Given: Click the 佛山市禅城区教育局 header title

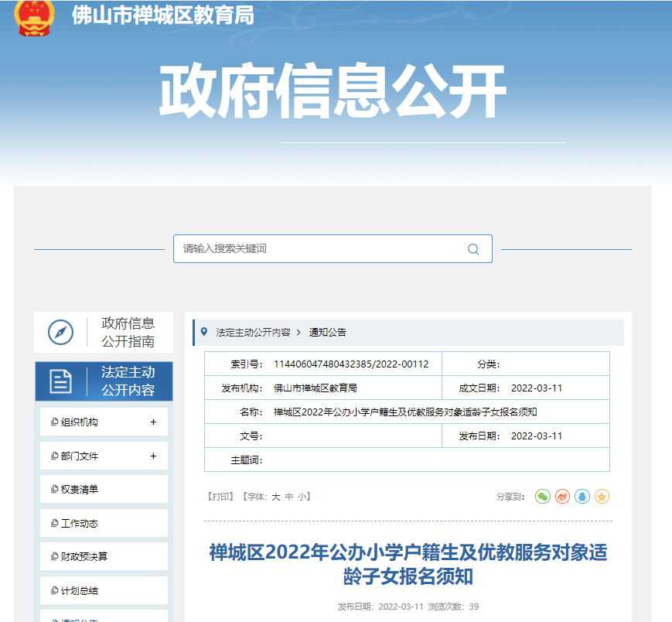Looking at the screenshot, I should [163, 15].
